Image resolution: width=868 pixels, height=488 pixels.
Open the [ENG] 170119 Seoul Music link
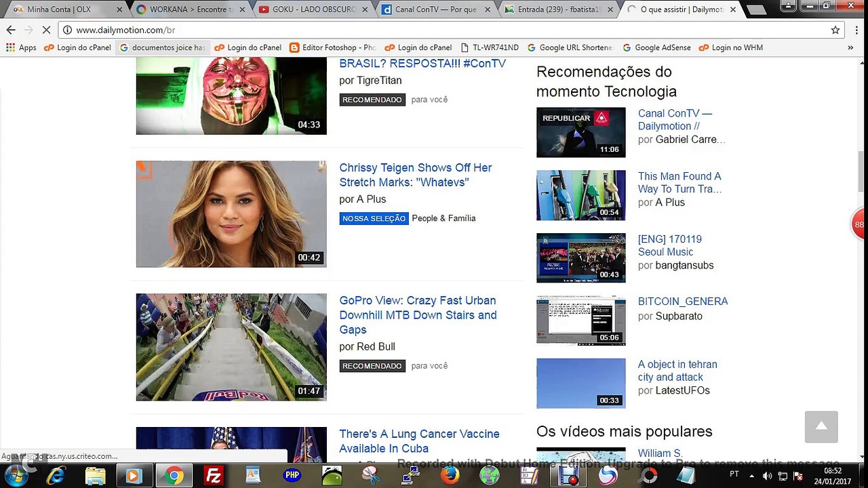click(670, 245)
